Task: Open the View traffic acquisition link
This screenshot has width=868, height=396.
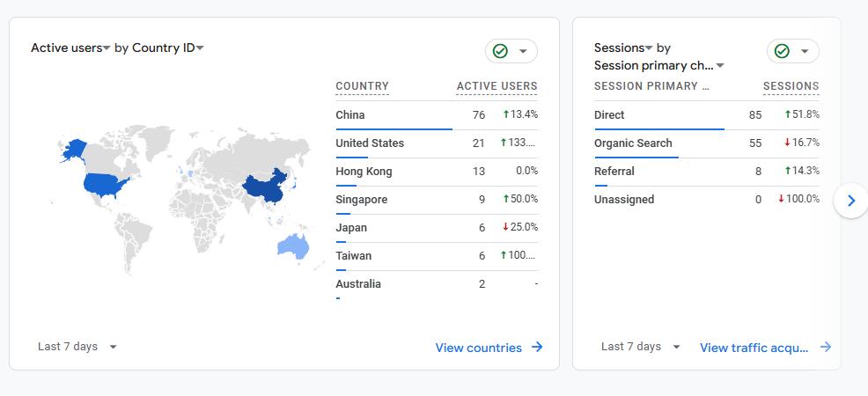Action: (x=766, y=348)
